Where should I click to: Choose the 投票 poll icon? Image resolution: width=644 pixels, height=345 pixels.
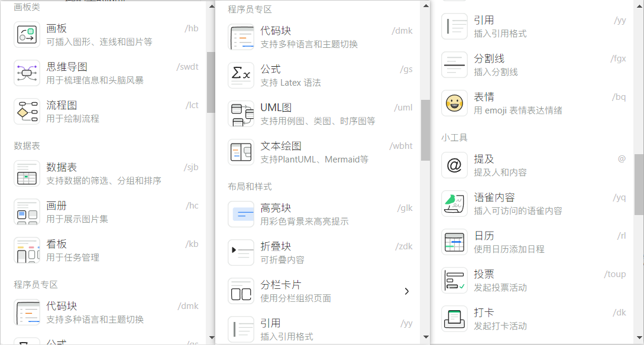(x=454, y=281)
